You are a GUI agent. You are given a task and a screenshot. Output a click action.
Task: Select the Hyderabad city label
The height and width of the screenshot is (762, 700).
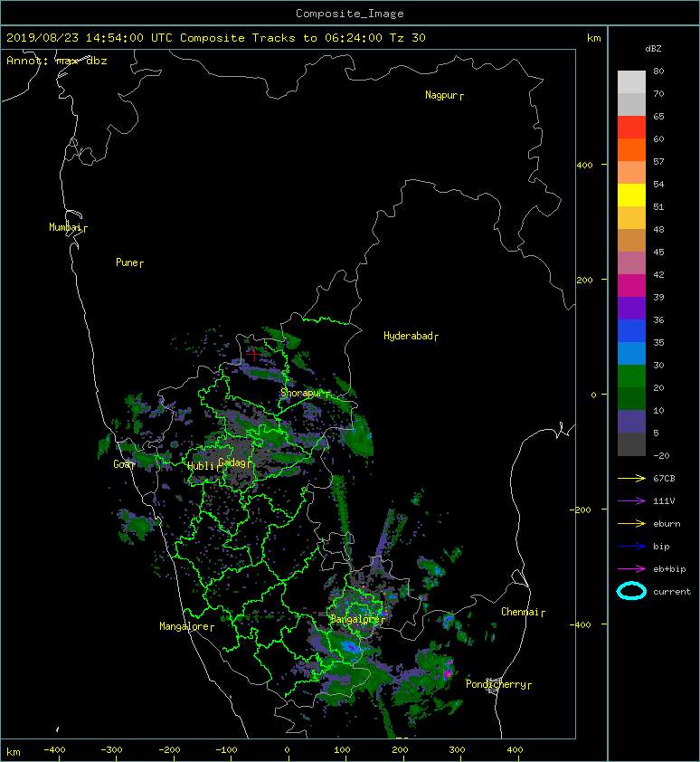(x=411, y=336)
